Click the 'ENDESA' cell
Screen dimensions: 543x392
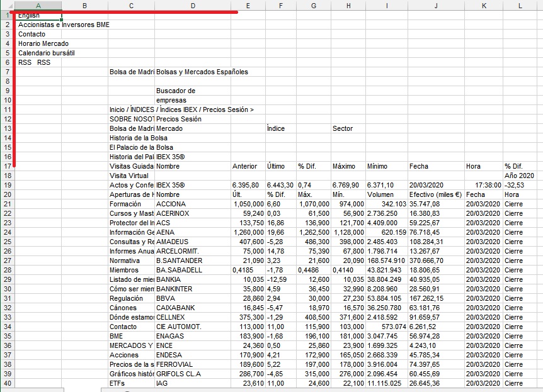point(193,355)
